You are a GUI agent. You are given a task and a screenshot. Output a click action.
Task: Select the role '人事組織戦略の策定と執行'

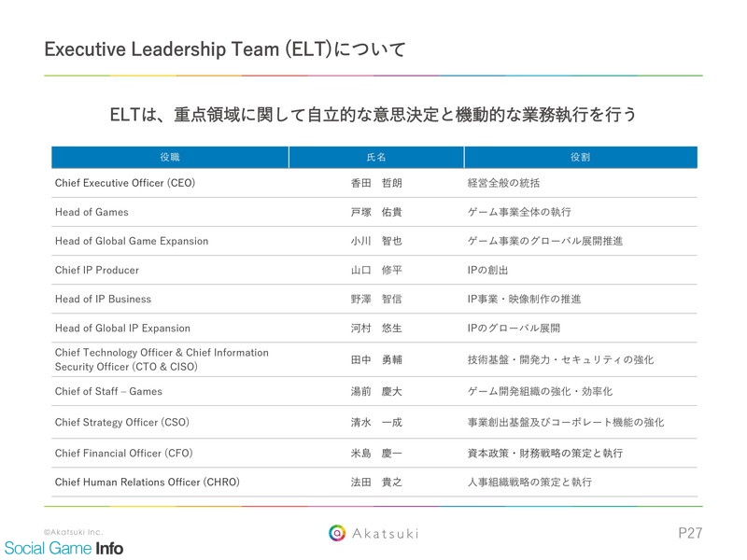(x=529, y=482)
